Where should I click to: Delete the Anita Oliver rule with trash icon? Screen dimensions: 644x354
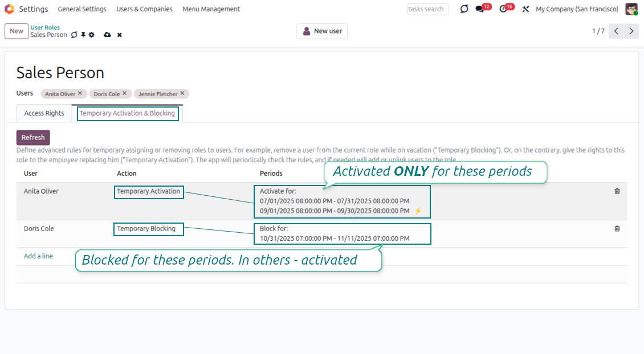point(617,191)
